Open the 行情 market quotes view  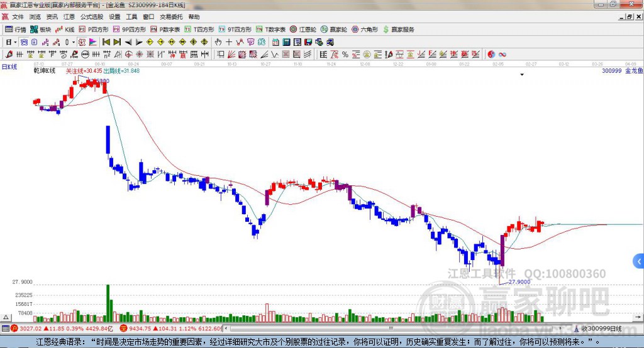point(15,30)
